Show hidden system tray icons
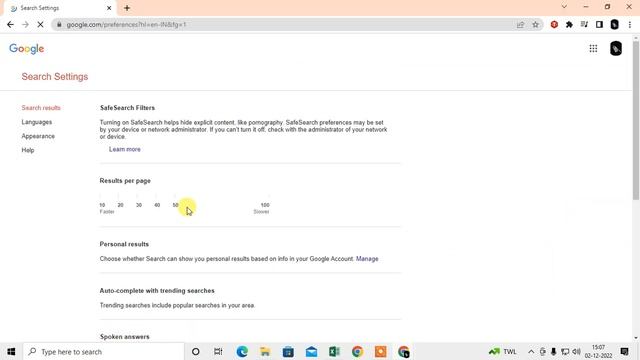Image resolution: width=640 pixels, height=360 pixels. pyautogui.click(x=531, y=351)
